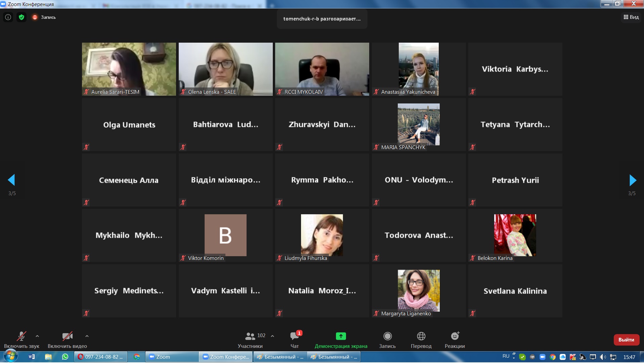This screenshot has height=363, width=644.
Task: Switch to the first Безымянный taskbar window
Action: click(280, 357)
